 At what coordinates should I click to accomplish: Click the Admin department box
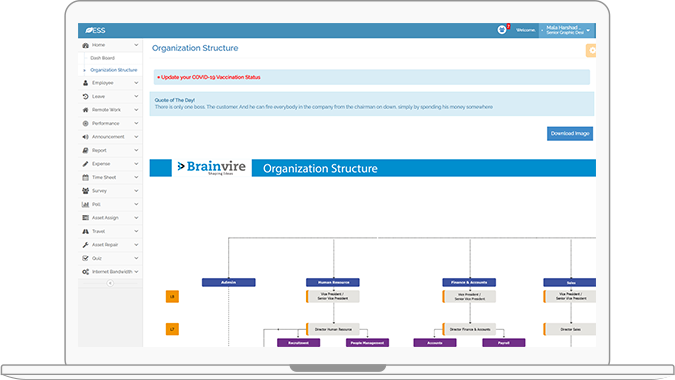[x=229, y=282]
